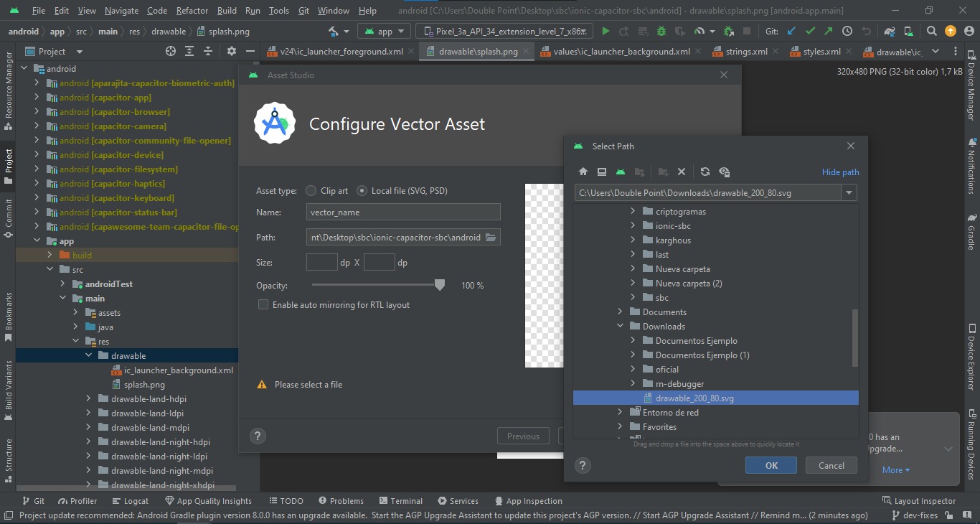This screenshot has height=524, width=980.
Task: Click the width dp Size field
Action: [322, 263]
